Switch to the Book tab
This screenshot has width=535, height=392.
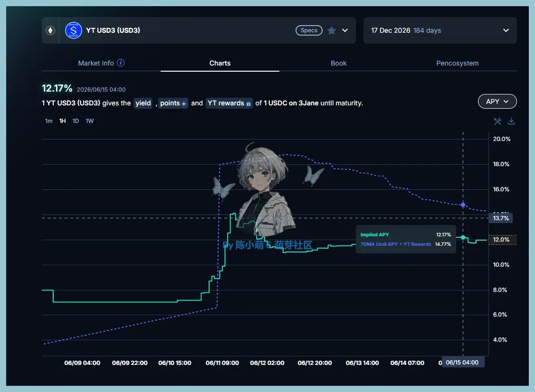coord(338,63)
